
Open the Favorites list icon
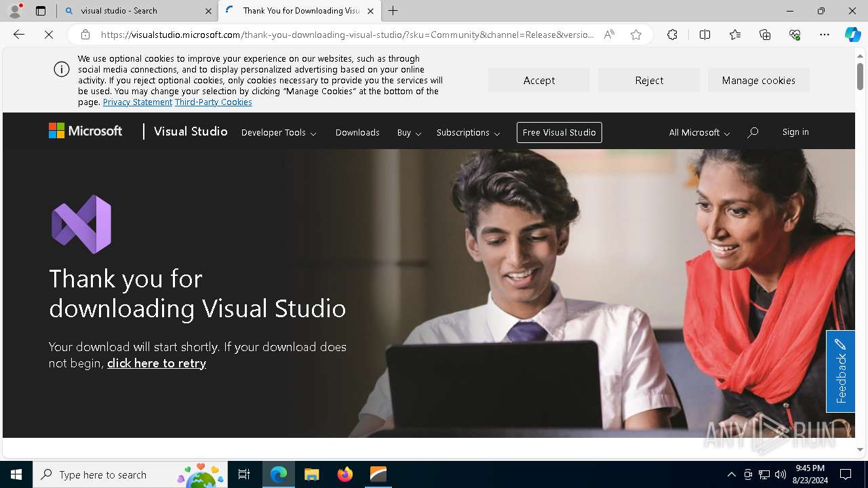pos(735,35)
